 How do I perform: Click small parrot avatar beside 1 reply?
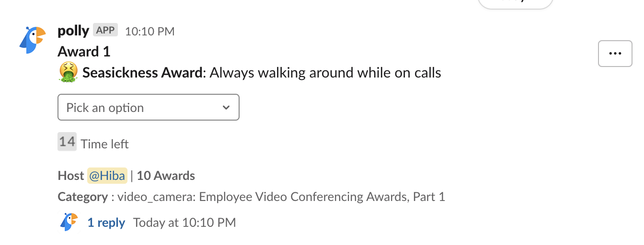click(69, 222)
